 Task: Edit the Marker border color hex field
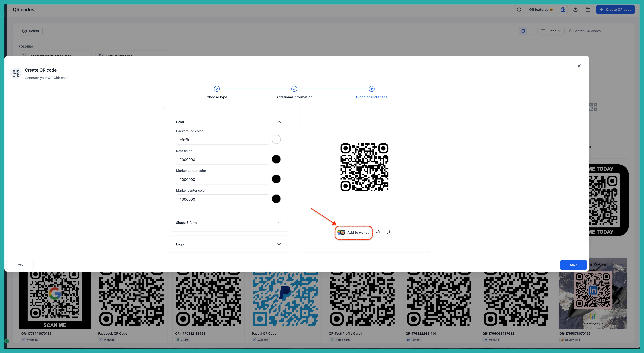pos(222,179)
